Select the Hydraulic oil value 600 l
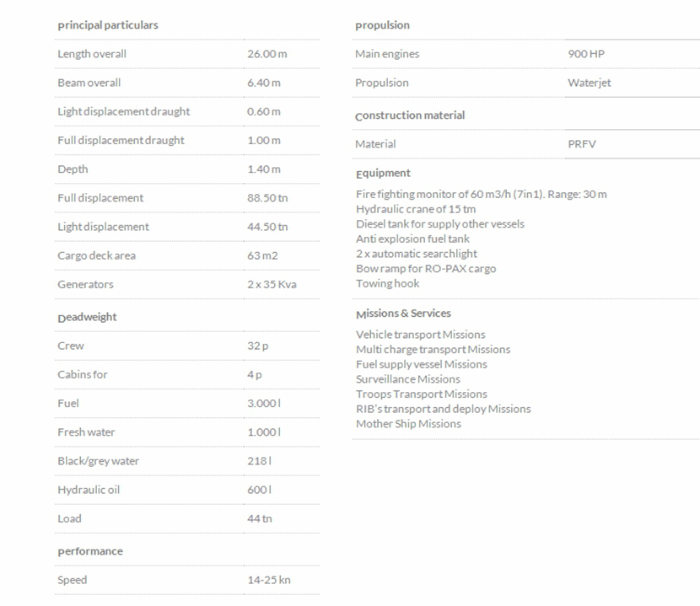Image resolution: width=700 pixels, height=606 pixels. [x=259, y=490]
